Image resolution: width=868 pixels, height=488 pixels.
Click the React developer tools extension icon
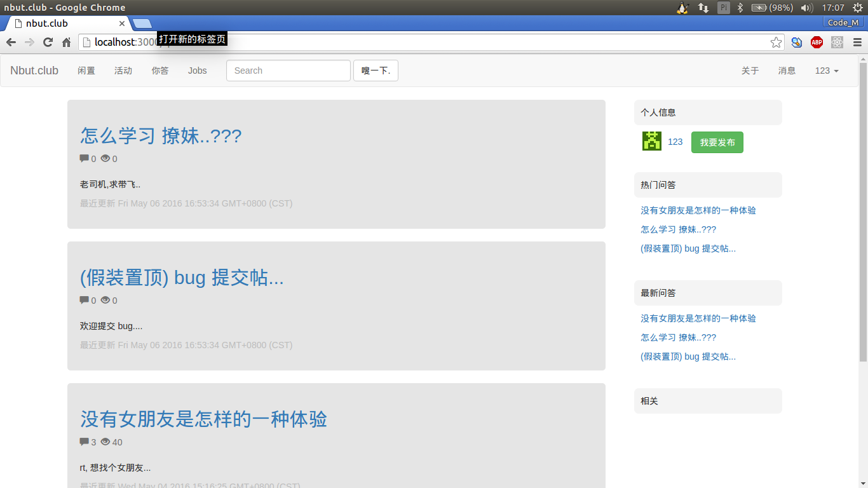837,43
